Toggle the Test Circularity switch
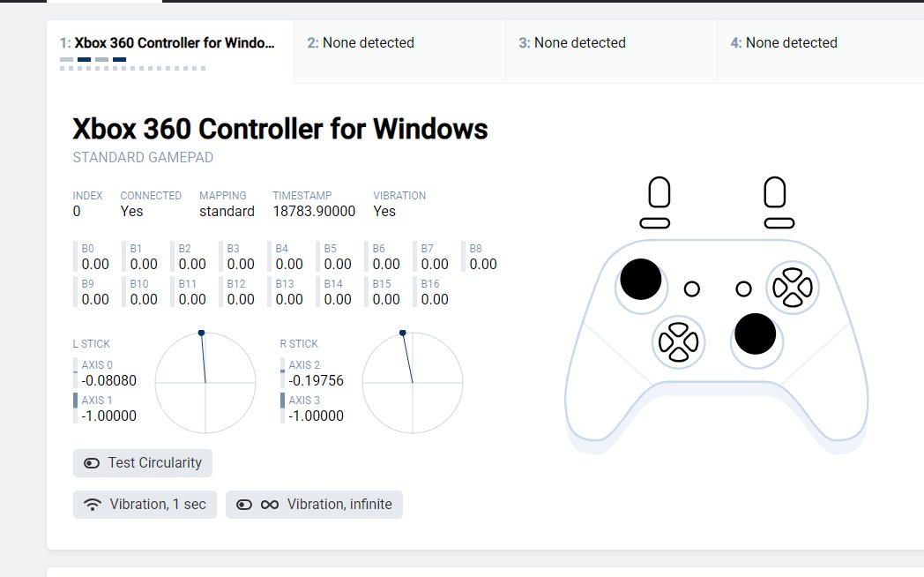Image resolution: width=924 pixels, height=577 pixels. [x=92, y=463]
